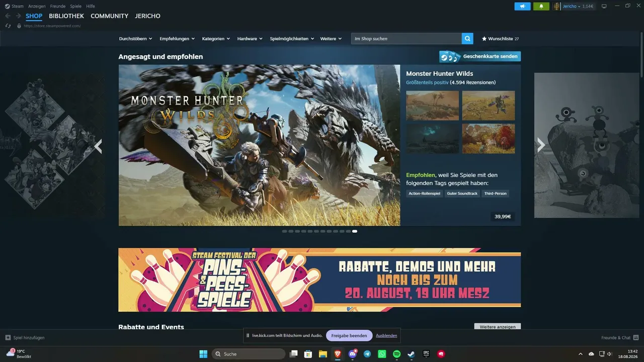Show hidden system tray icons

[580, 354]
